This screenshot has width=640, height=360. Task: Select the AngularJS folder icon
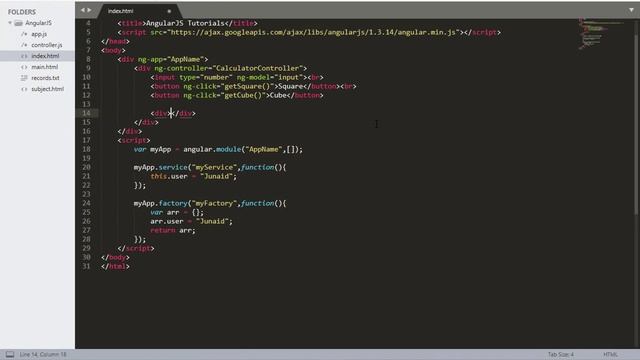tap(18, 23)
